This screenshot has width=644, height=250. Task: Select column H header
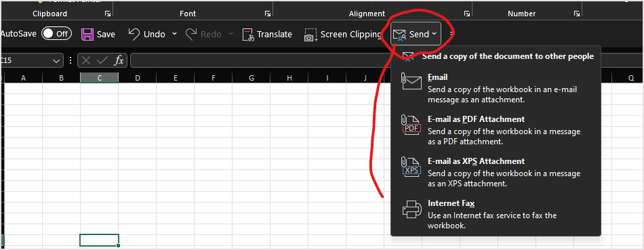(289, 78)
